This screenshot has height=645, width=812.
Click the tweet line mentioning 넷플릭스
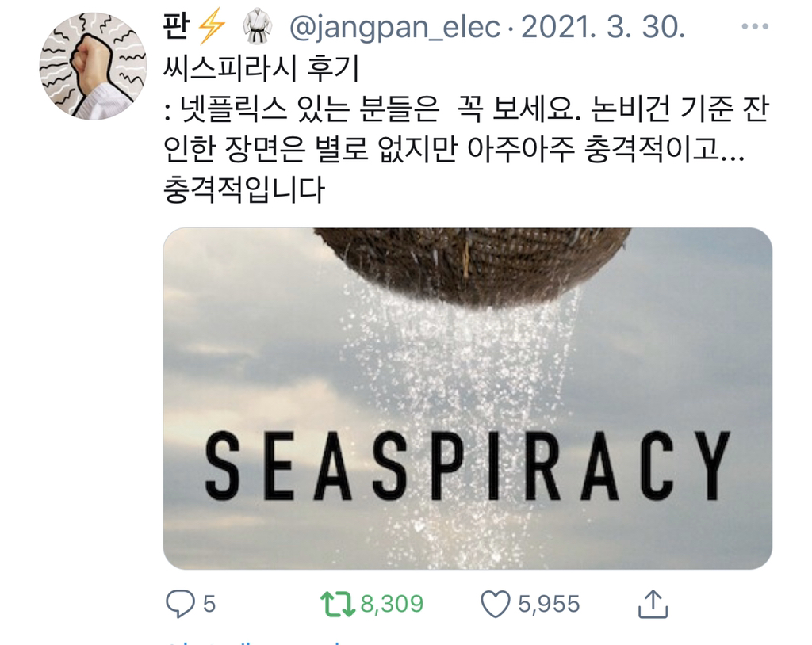tap(467, 109)
